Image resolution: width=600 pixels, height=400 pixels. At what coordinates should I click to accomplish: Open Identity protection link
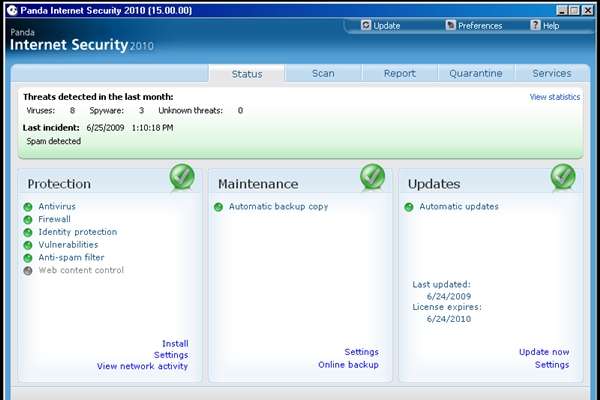click(78, 232)
